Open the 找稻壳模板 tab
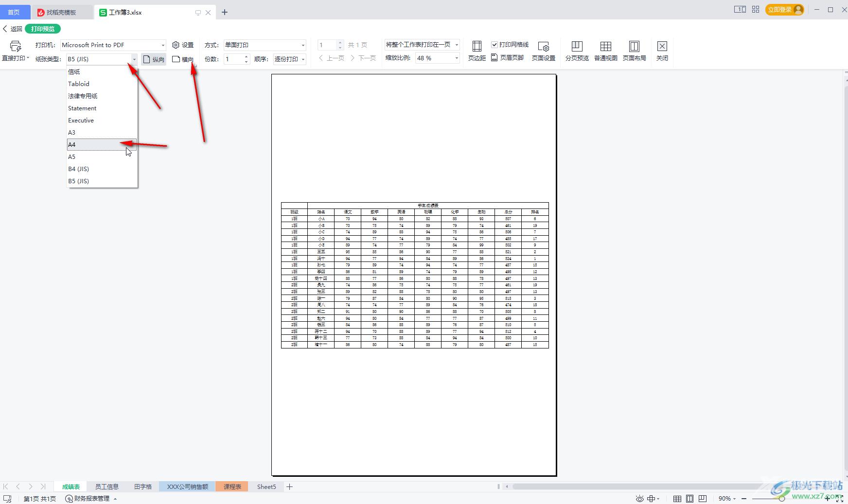Viewport: 848px width, 504px height. 61,12
